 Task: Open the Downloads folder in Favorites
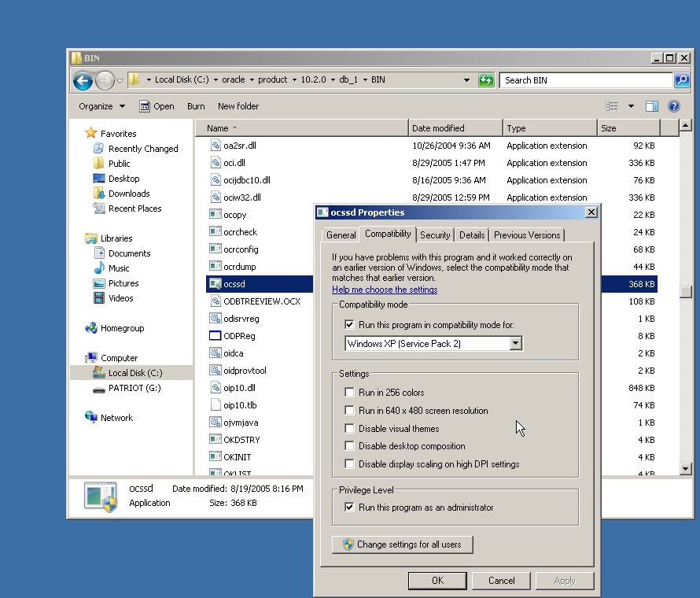coord(99,194)
